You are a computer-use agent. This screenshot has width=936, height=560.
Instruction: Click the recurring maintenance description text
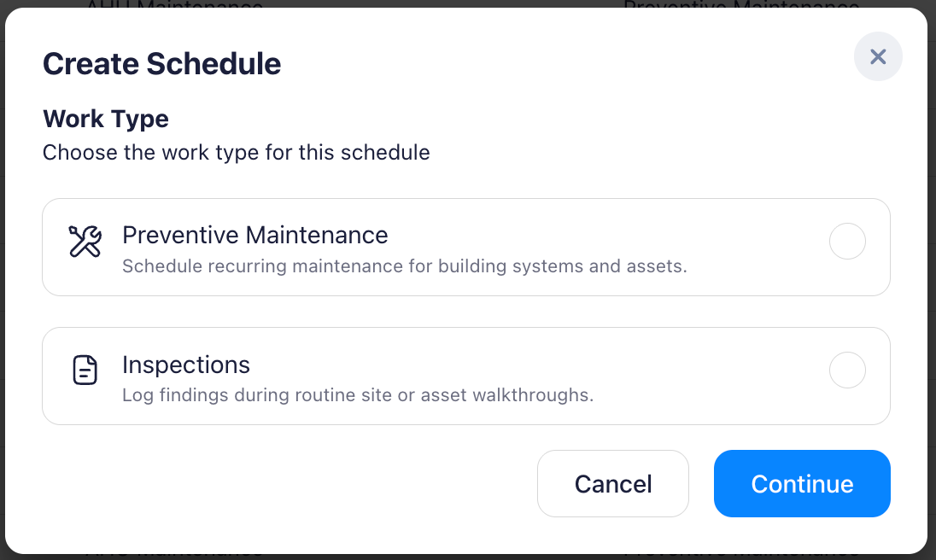[405, 266]
